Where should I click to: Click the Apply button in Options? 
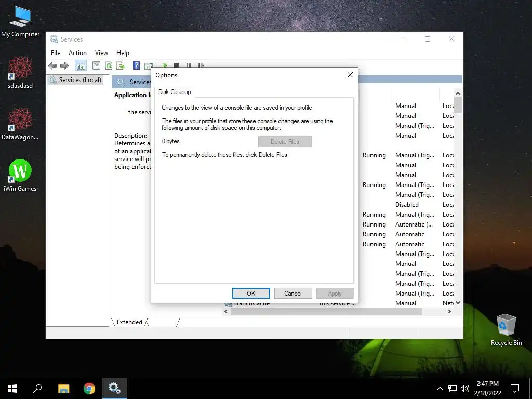(335, 294)
